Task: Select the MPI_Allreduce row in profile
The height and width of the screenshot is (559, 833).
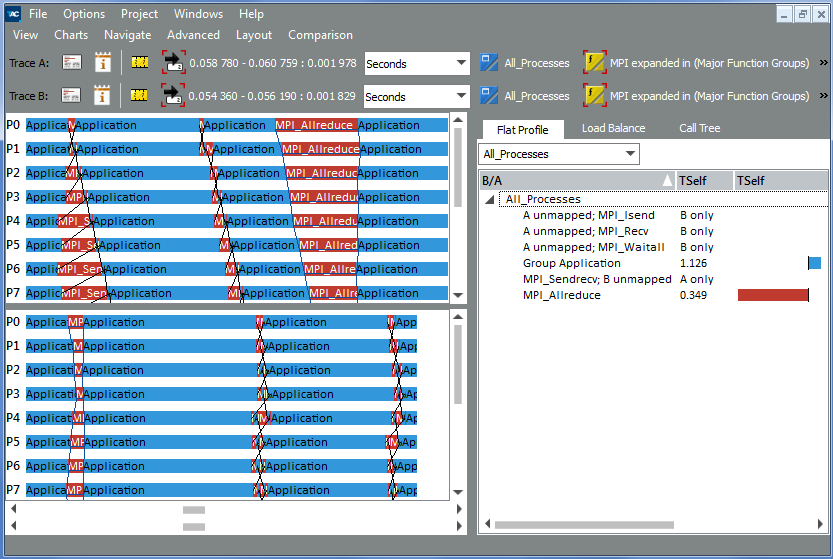Action: pyautogui.click(x=561, y=296)
